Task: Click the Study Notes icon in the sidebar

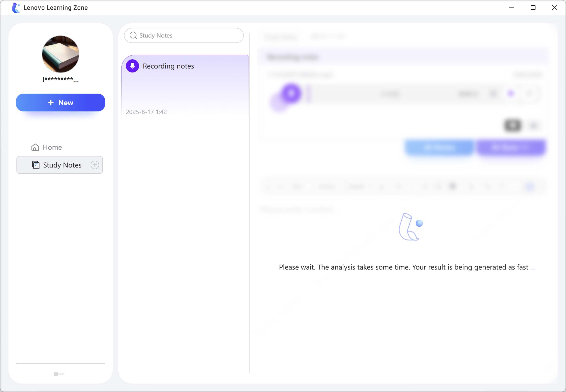Action: click(36, 165)
